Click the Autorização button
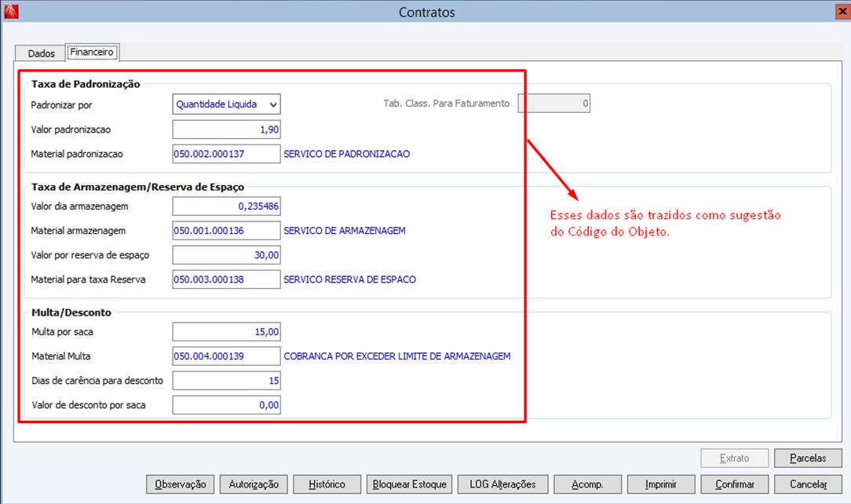Viewport: 851px width, 504px height. click(x=254, y=484)
